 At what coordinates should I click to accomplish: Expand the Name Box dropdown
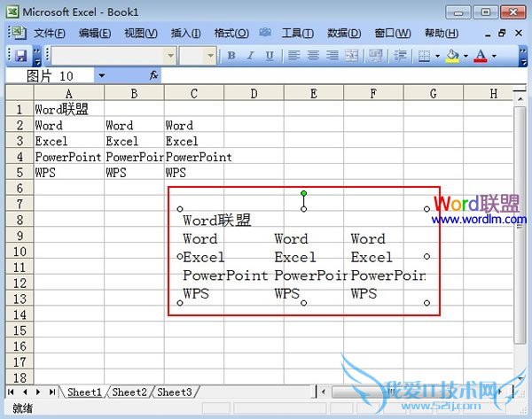click(x=101, y=75)
